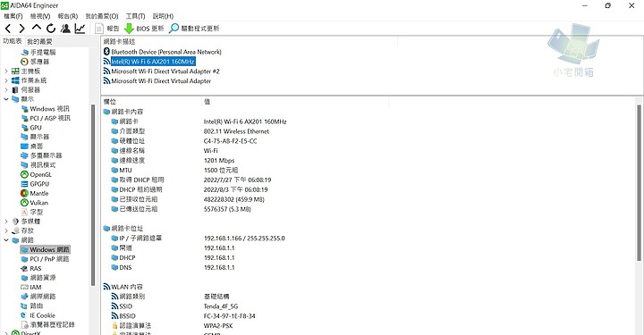
Task: Select Microsoft Wi-Fi Direct Virtual Adapter row
Action: tap(157, 81)
